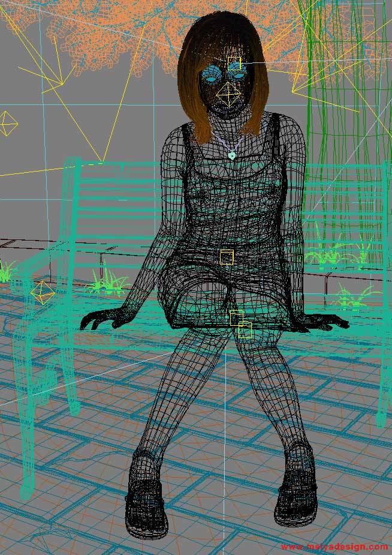392x555 pixels.
Task: Click the yellow square marker on the character's forehead
Action: 234,64
